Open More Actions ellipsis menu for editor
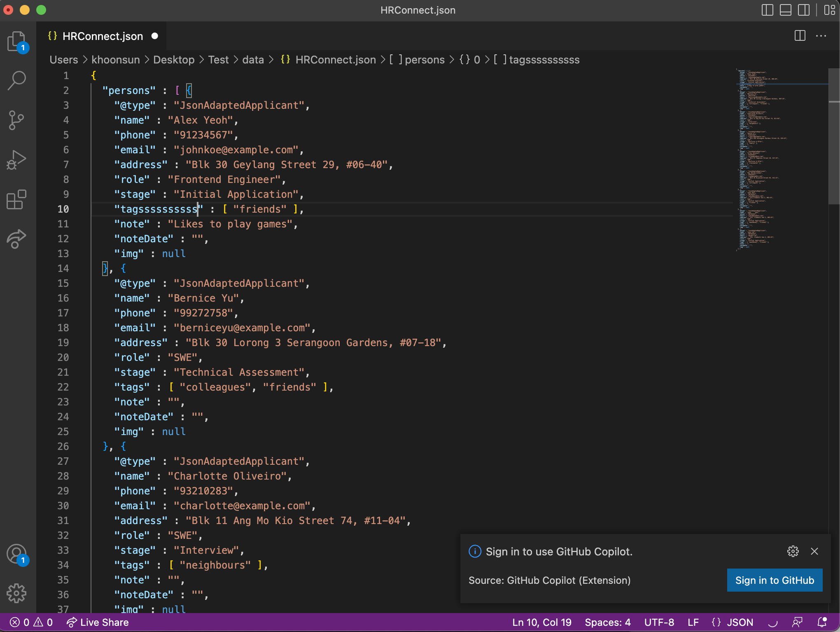 [x=821, y=36]
